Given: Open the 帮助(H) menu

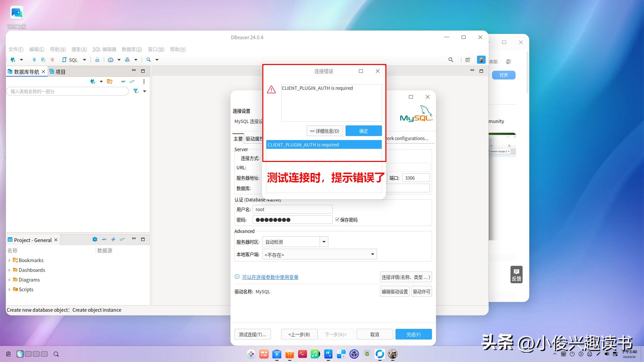Looking at the screenshot, I should pos(178,49).
